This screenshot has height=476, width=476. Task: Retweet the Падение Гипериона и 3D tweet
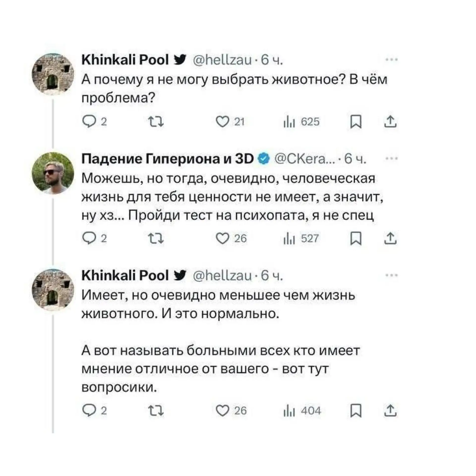click(x=156, y=238)
